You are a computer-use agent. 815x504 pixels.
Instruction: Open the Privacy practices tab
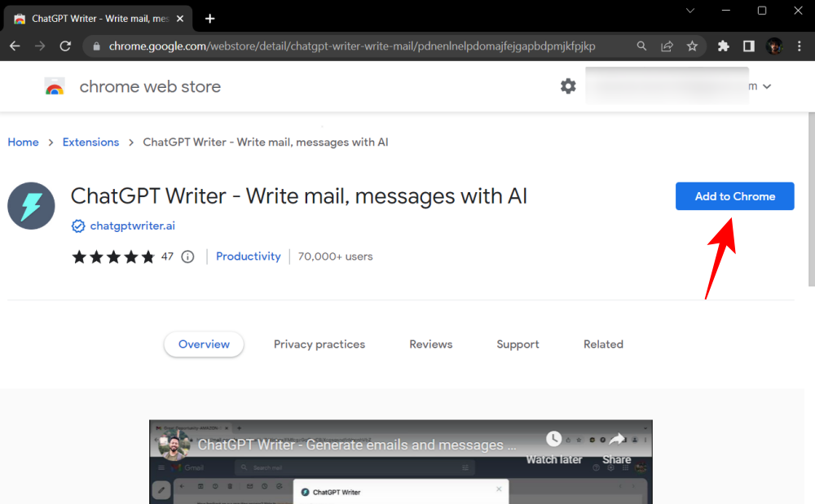[x=319, y=344]
